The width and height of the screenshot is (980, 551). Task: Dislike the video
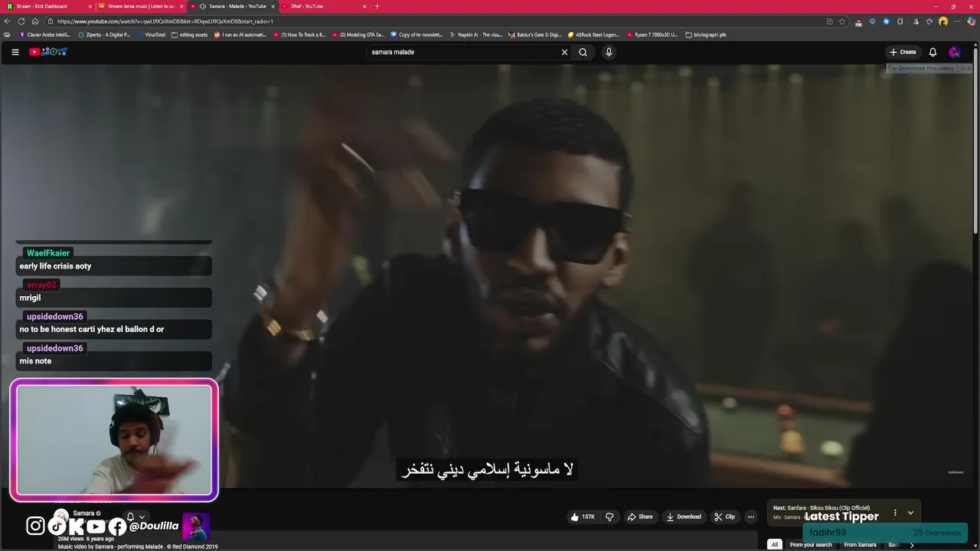click(x=609, y=517)
